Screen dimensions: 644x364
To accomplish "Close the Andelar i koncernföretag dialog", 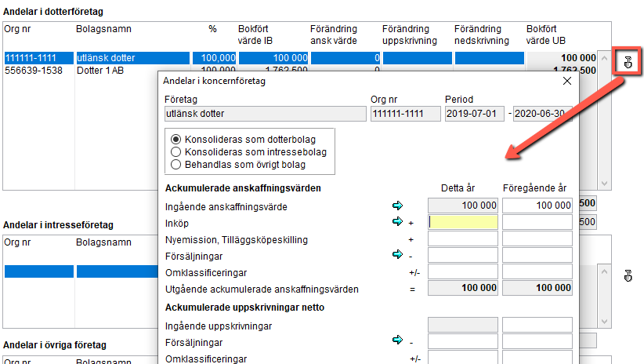I will (567, 81).
